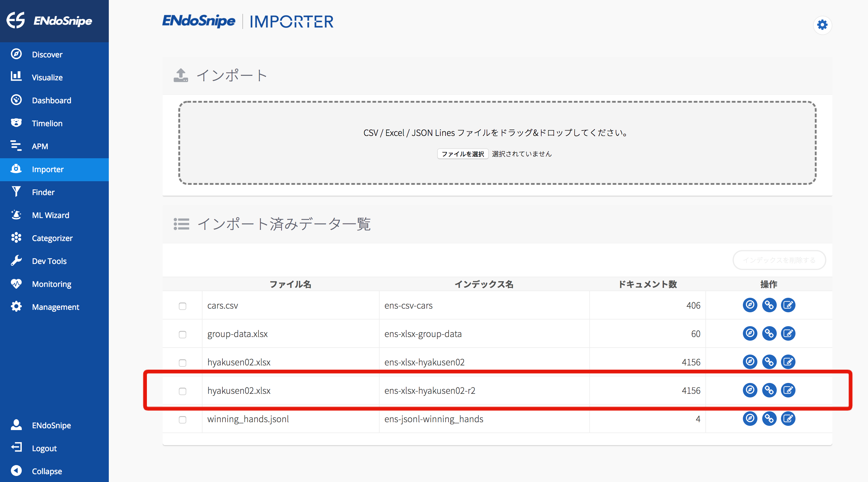Click link icon for ens-xlsx-hyakusen02 row

point(769,361)
